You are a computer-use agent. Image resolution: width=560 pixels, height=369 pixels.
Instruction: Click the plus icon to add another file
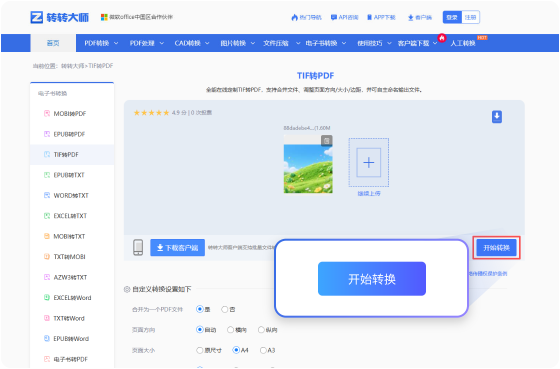pos(369,163)
